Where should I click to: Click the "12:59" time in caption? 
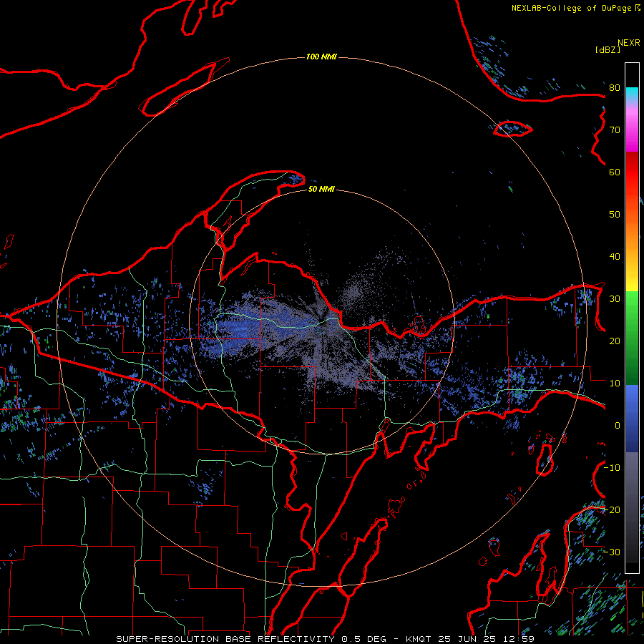coord(519,639)
